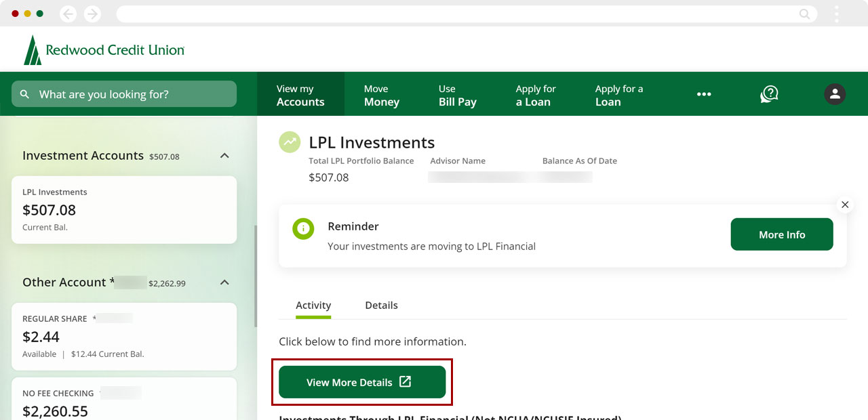Click the More Info button
The height and width of the screenshot is (420, 868).
point(782,234)
